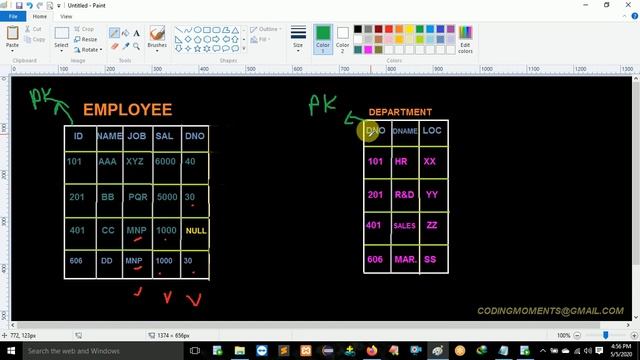This screenshot has height=360, width=640.
Task: Activate the Color 2 background selector
Action: click(x=342, y=40)
